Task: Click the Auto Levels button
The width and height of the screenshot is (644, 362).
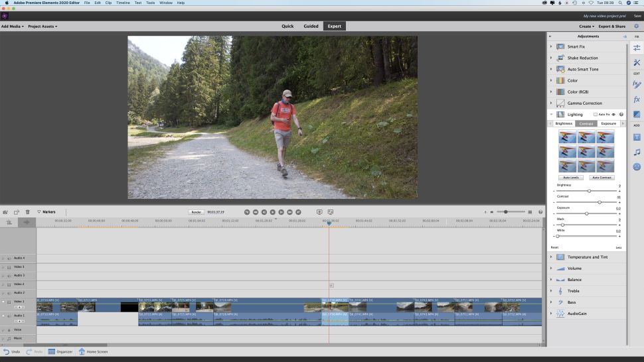Action: tap(570, 178)
